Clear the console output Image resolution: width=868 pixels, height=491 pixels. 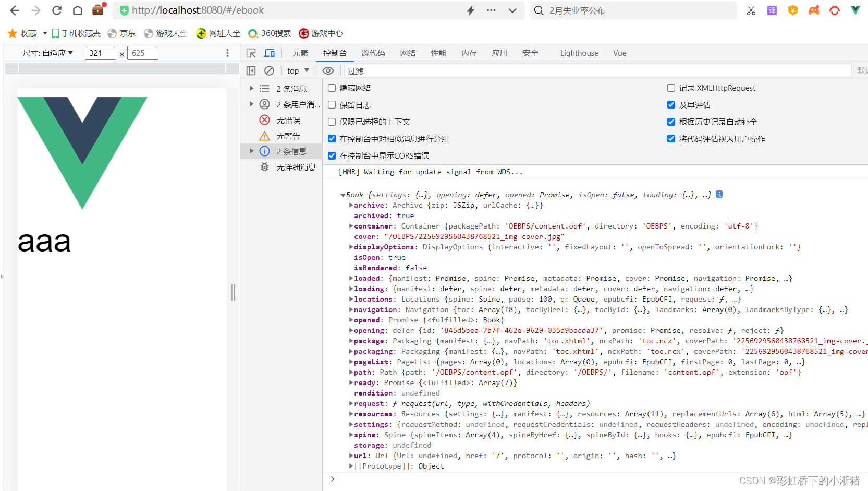[269, 70]
